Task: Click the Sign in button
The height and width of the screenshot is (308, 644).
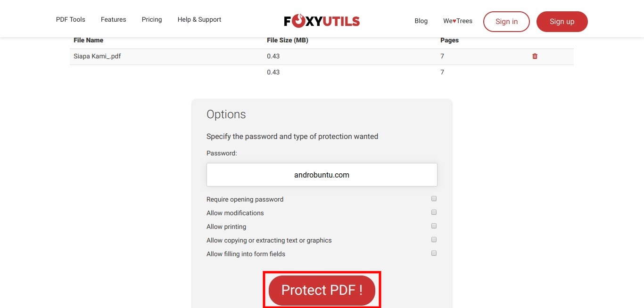Action: coord(506,21)
